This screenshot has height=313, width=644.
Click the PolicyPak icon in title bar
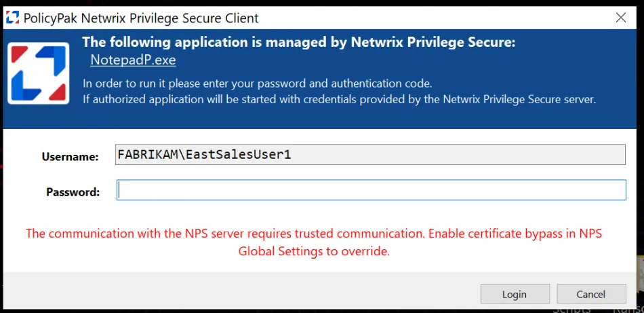pos(12,18)
